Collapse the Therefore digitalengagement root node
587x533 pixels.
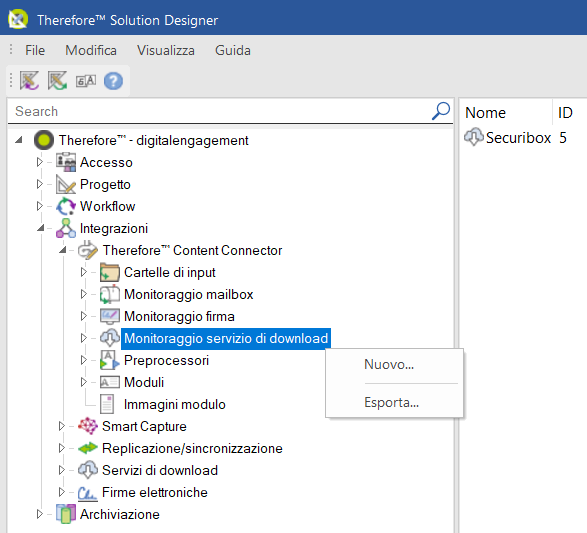(19, 140)
